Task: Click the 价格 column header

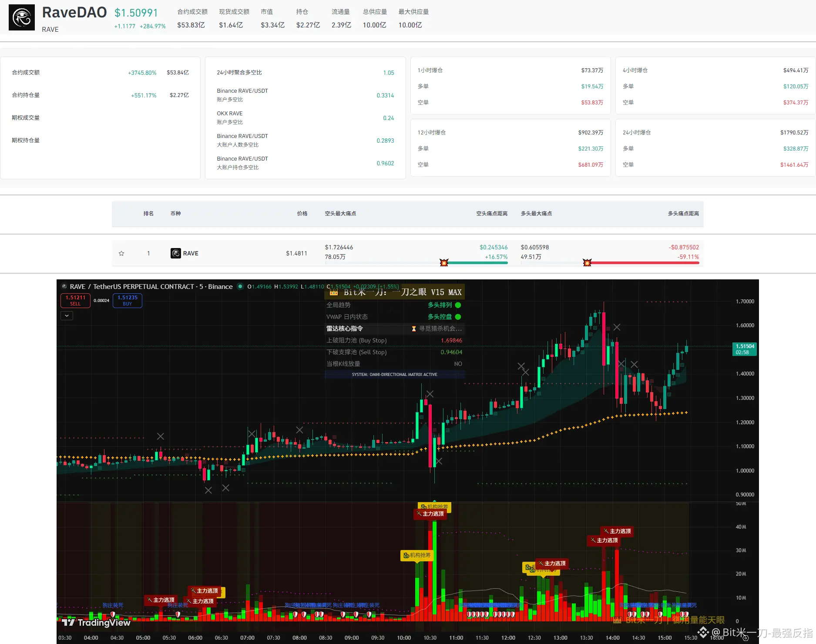Action: [302, 214]
